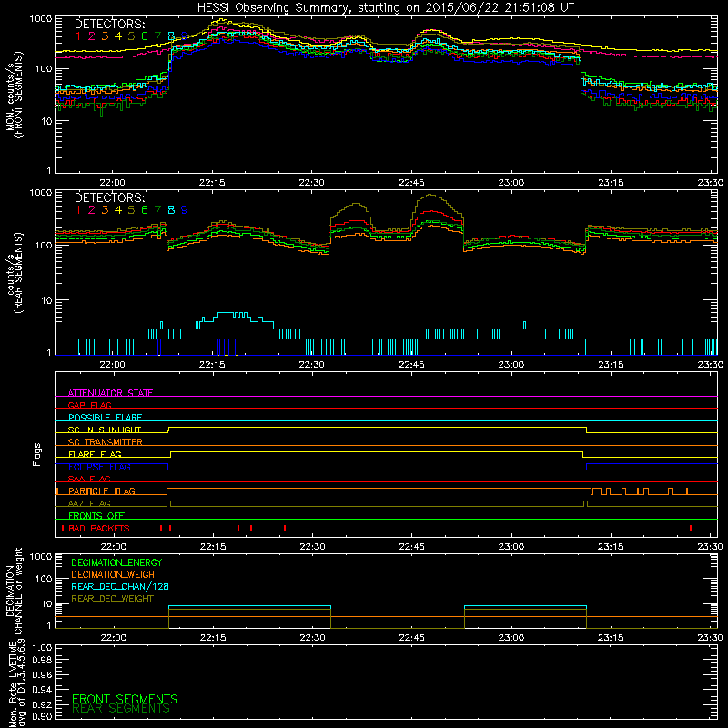The height and width of the screenshot is (728, 728).
Task: Click 23:15 time label under front segments plot
Action: coord(611,183)
